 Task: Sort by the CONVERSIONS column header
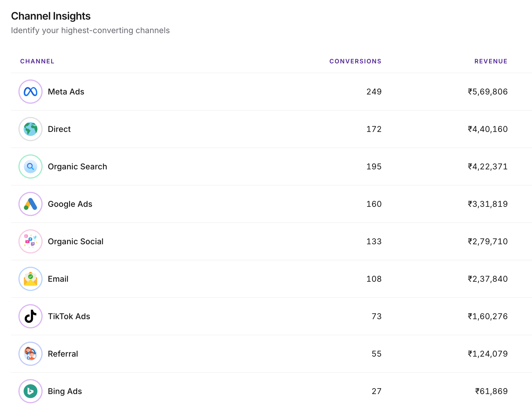[355, 61]
